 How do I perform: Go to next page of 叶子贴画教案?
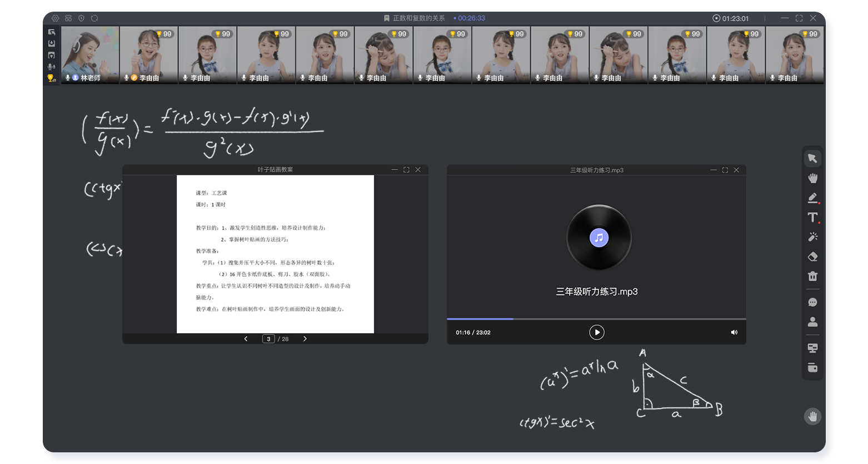[305, 339]
